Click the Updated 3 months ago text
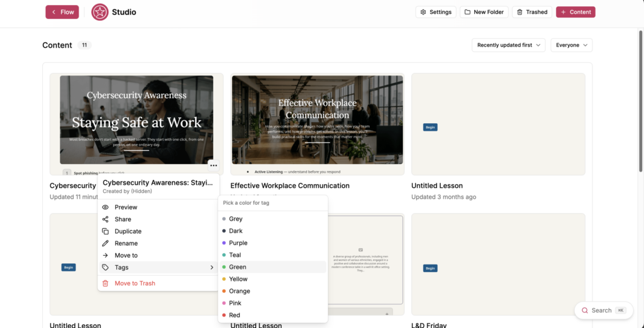 tap(443, 197)
